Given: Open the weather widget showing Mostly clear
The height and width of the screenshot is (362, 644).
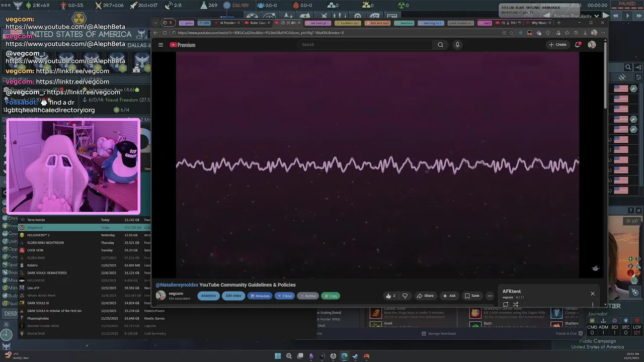Looking at the screenshot, I should coord(16,356).
